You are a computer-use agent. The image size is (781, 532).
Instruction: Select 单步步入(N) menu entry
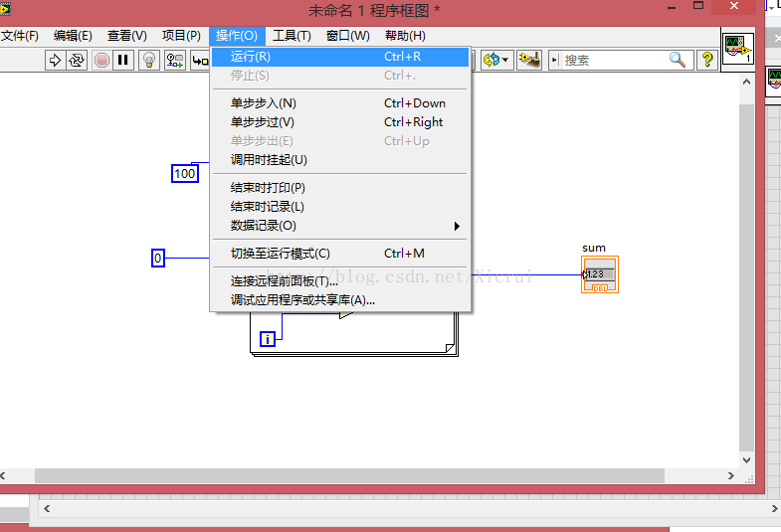click(x=340, y=103)
